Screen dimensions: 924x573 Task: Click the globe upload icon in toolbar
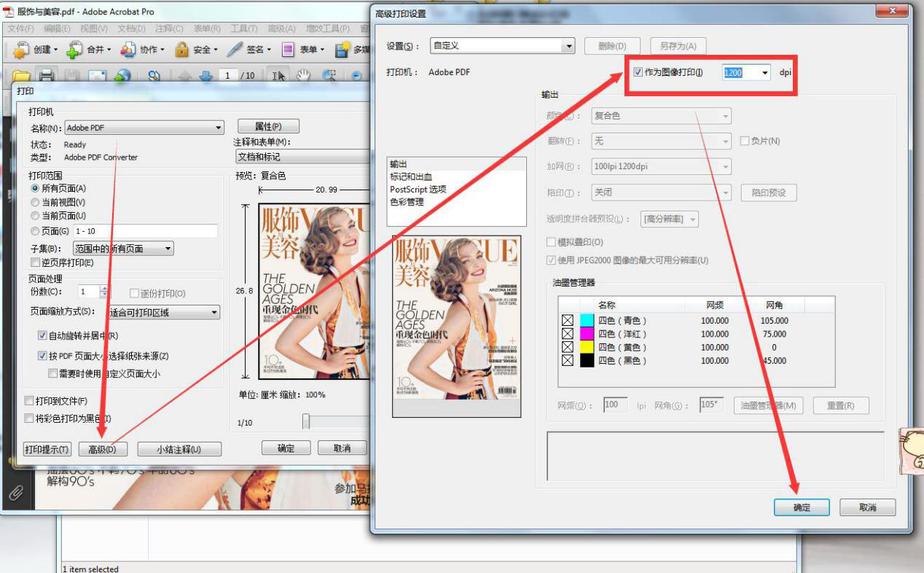122,76
